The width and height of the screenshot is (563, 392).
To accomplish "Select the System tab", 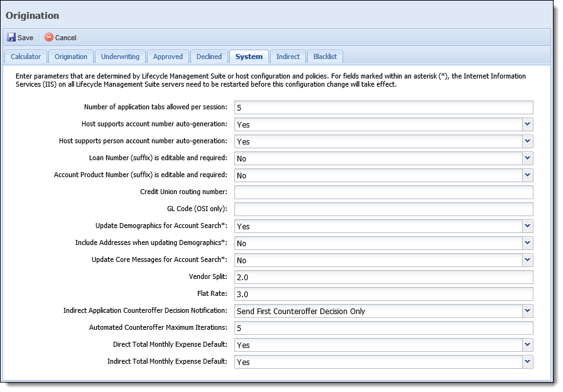I will click(x=249, y=57).
